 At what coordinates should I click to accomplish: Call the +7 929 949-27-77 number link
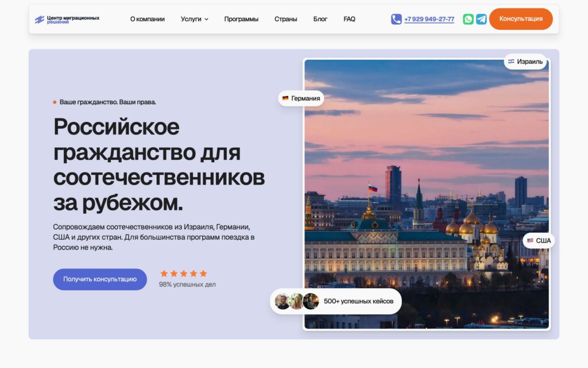(x=429, y=19)
